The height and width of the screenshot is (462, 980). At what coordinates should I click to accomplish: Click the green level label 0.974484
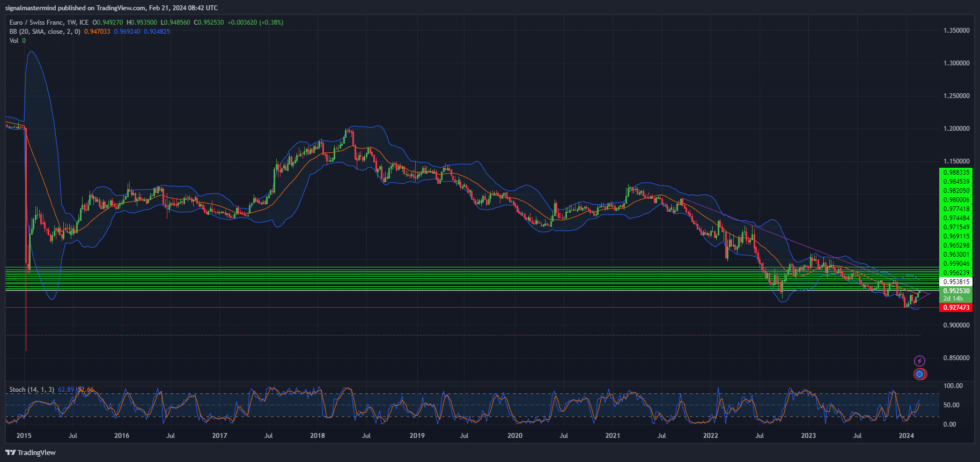(x=956, y=218)
